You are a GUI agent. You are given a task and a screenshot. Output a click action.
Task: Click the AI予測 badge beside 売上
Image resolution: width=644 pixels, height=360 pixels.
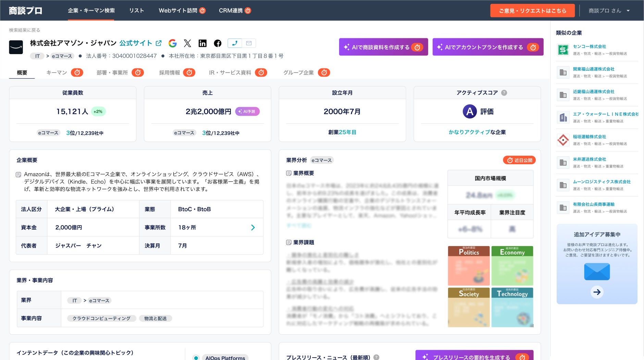247,112
